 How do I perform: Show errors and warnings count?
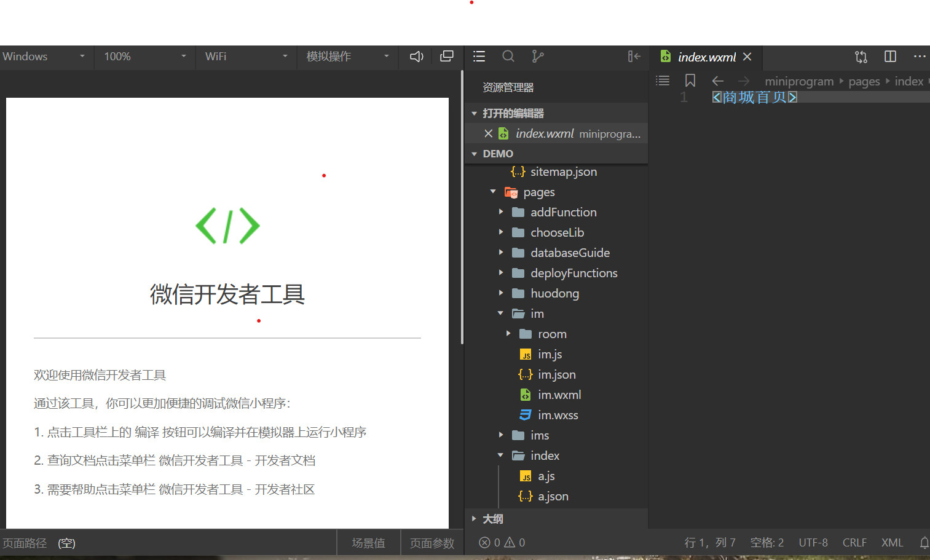[x=502, y=543]
